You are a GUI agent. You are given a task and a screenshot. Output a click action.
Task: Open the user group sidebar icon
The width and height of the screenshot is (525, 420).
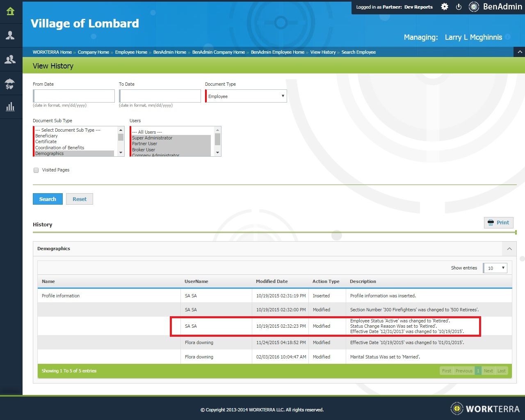11,59
